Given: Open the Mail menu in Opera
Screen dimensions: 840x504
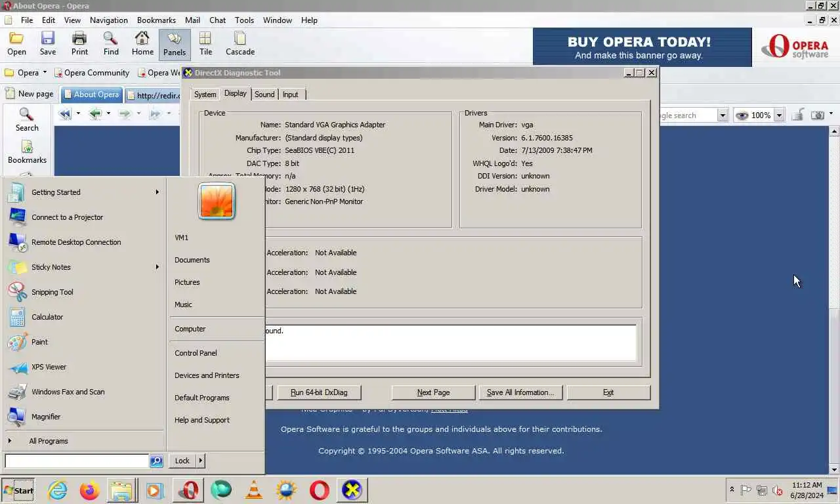Looking at the screenshot, I should [192, 20].
